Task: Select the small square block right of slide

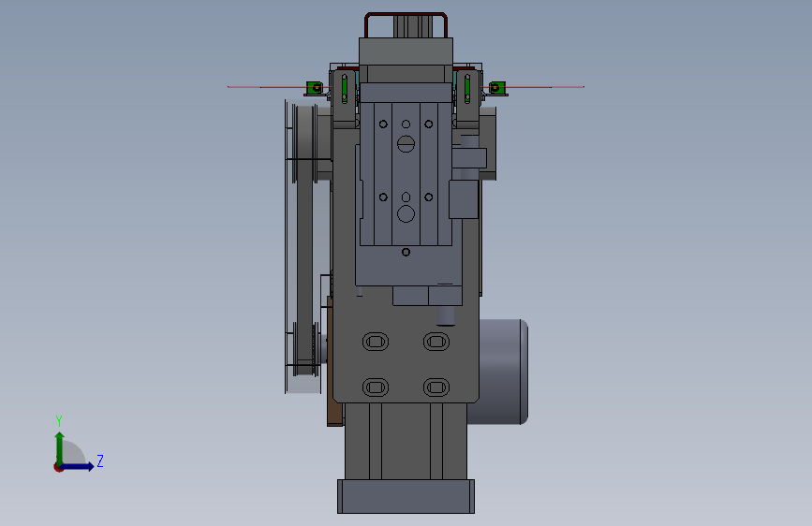Action: (x=464, y=199)
